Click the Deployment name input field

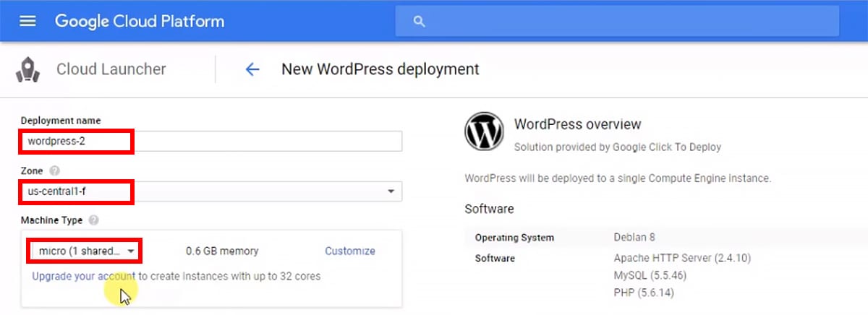211,142
